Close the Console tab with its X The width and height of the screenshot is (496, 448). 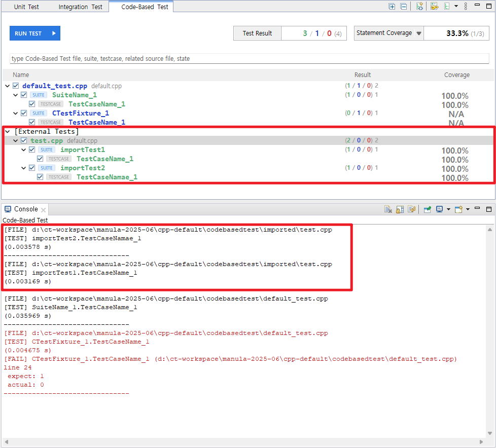[43, 210]
